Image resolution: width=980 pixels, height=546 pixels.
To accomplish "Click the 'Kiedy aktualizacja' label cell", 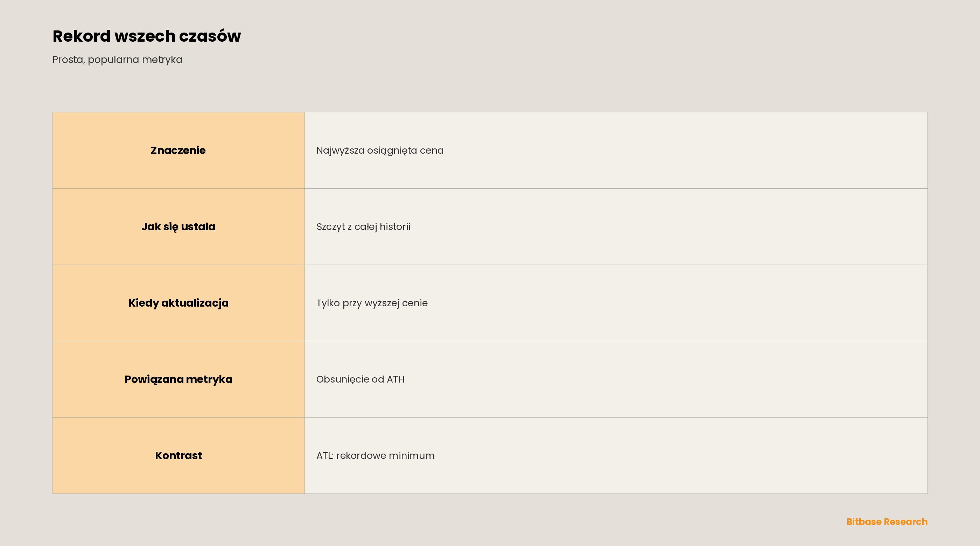I will (x=178, y=303).
